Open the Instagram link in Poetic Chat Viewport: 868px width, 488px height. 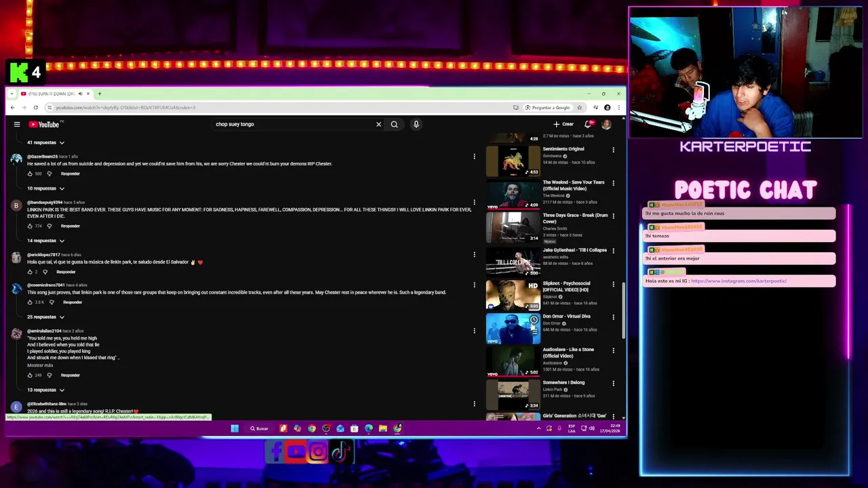coord(738,281)
